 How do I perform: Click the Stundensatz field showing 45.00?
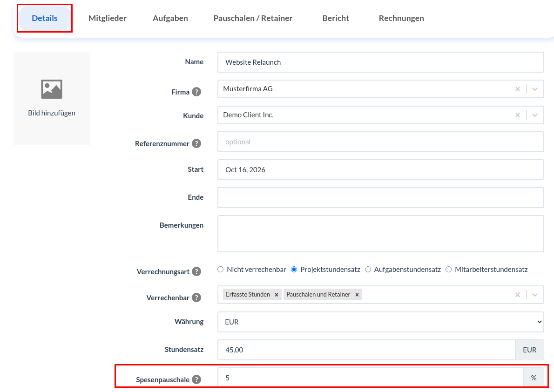click(x=366, y=350)
